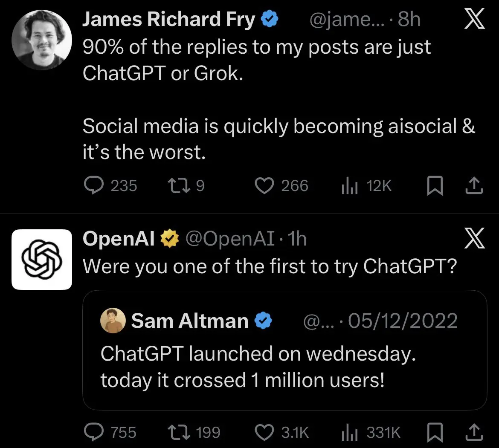Click the X logo on OpenAI's post
The height and width of the screenshot is (448, 499).
(474, 239)
